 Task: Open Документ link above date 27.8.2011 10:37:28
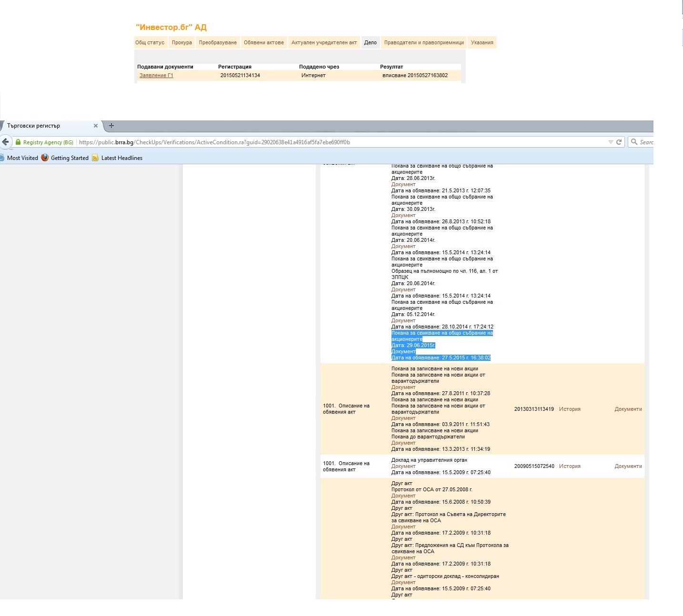pos(403,387)
